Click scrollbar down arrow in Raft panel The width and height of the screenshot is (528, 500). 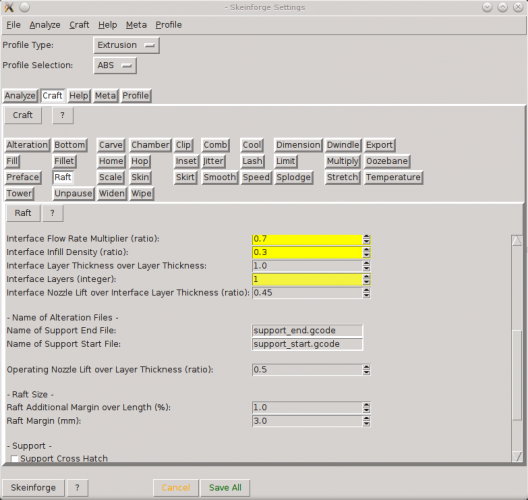[517, 456]
